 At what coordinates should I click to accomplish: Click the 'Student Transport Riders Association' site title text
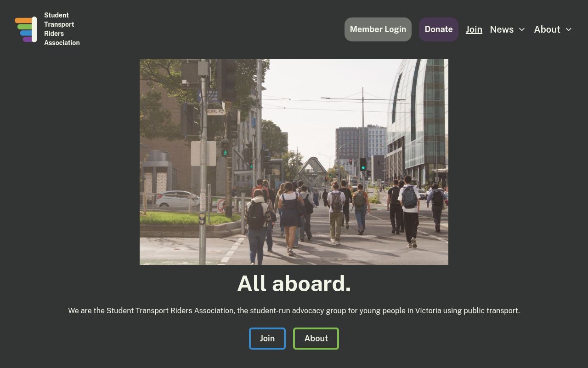[x=62, y=29]
